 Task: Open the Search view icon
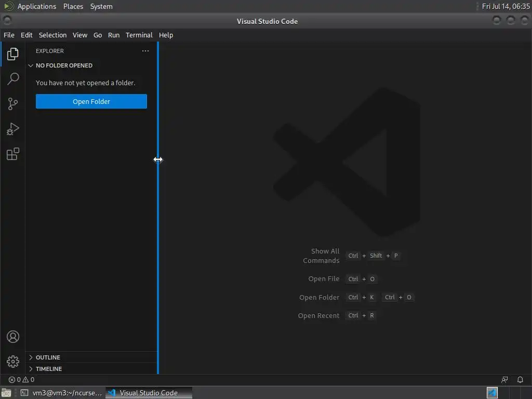[13, 79]
